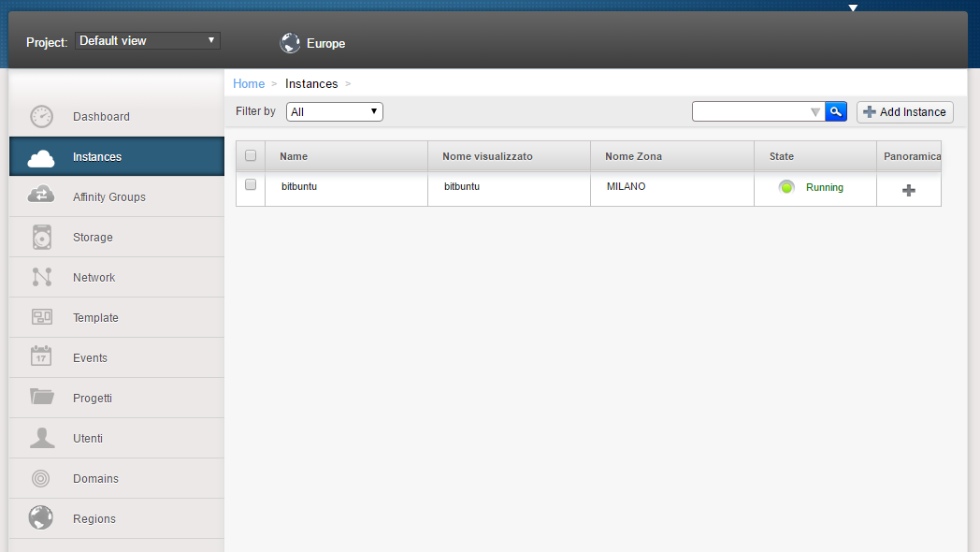980x552 pixels.
Task: Sort table by the State column header
Action: 782,156
